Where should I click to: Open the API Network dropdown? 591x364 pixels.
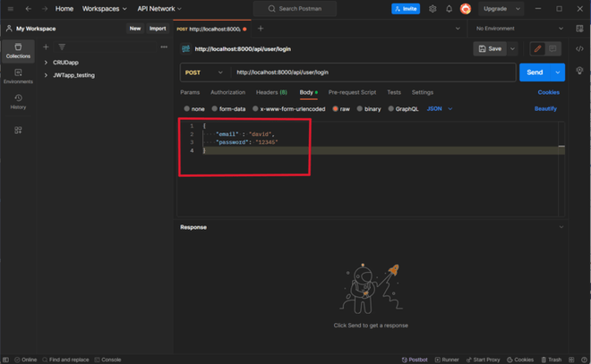pyautogui.click(x=159, y=9)
